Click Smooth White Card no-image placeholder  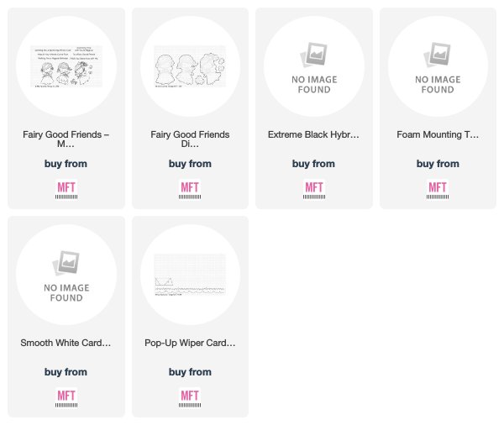click(66, 275)
